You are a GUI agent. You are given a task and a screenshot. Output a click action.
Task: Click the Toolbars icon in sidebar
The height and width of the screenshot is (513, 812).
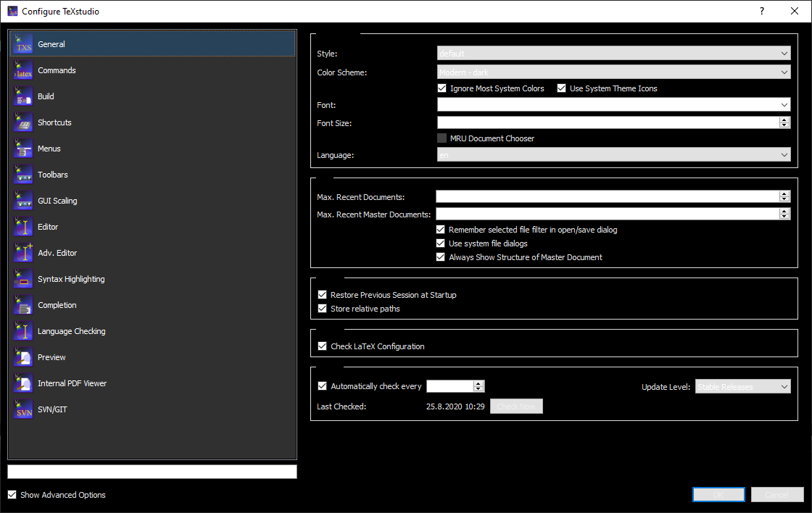point(23,175)
